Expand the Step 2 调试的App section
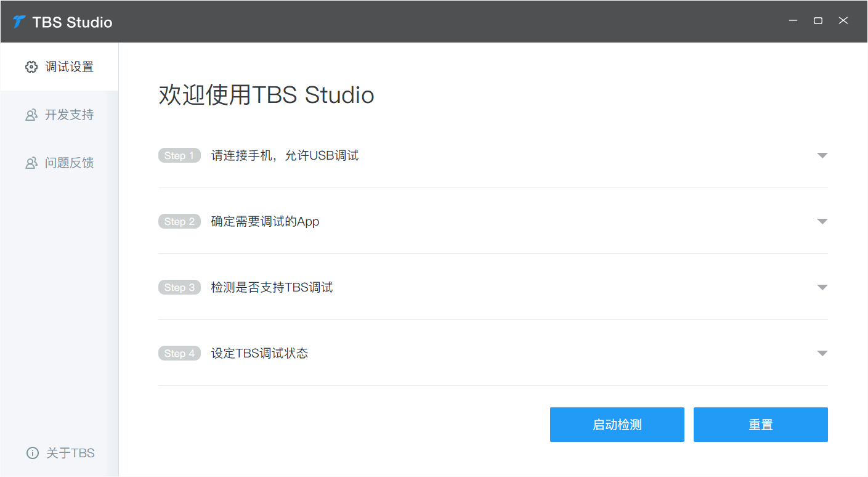 [822, 221]
